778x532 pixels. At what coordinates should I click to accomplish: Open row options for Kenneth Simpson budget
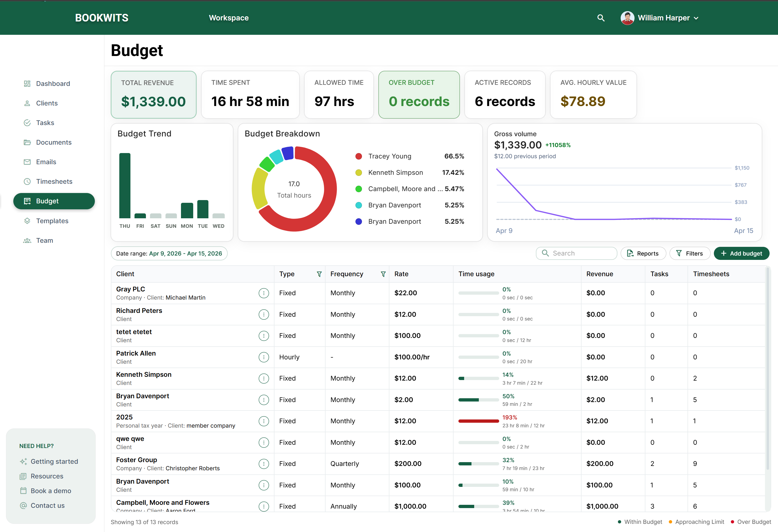264,379
